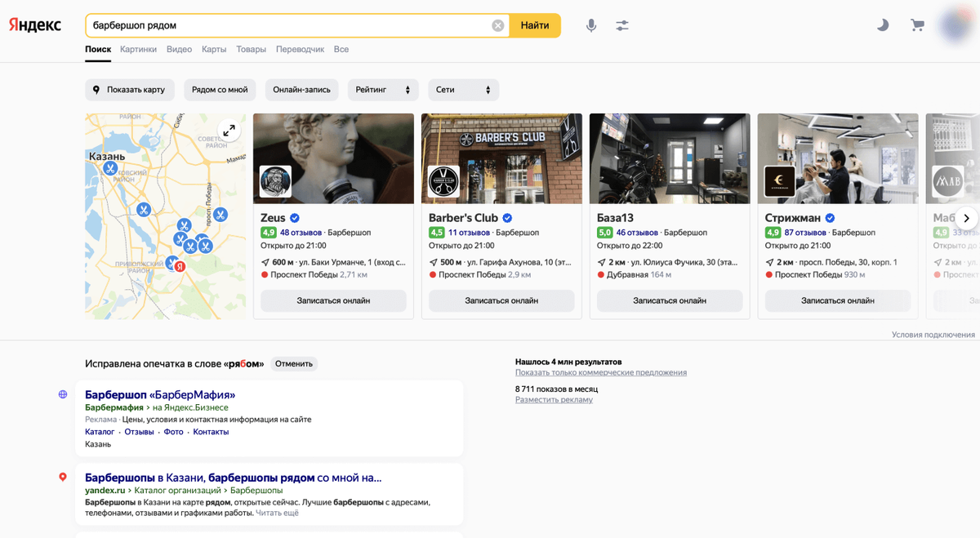Open the Барбершоп «БарберМафия» result
Viewport: 980px width, 538px height.
click(160, 394)
